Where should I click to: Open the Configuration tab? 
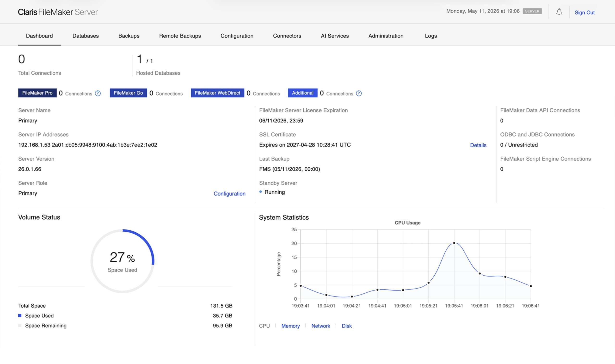237,36
